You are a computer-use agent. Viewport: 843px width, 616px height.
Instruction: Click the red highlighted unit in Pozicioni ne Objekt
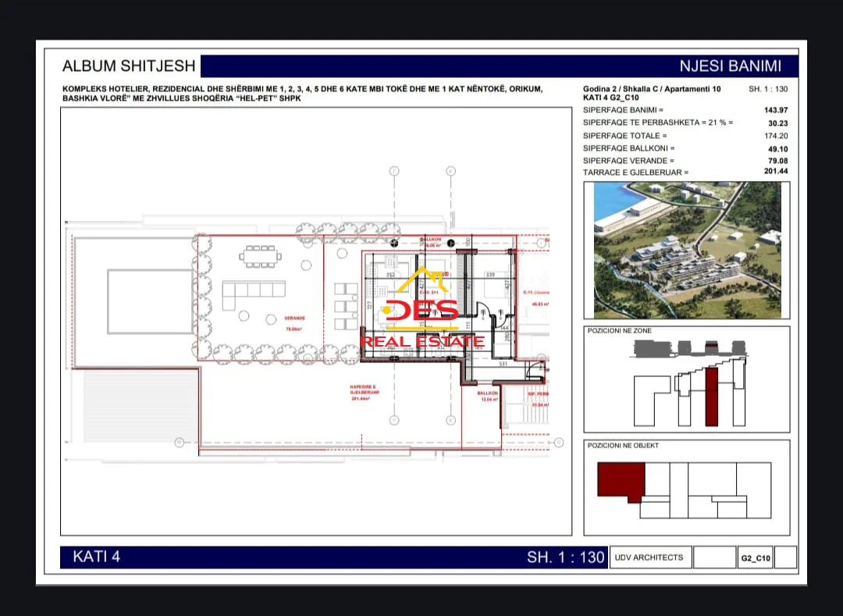point(621,482)
